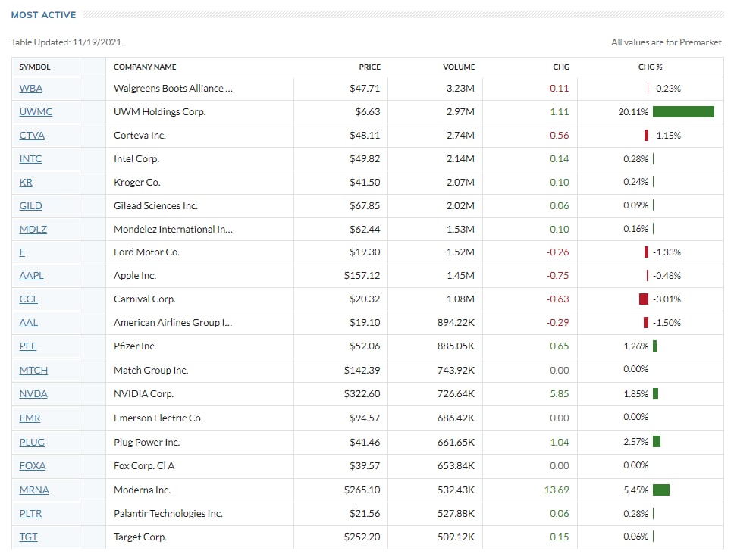Click the CHG % column header
Screen dimensions: 734x560
coord(650,67)
